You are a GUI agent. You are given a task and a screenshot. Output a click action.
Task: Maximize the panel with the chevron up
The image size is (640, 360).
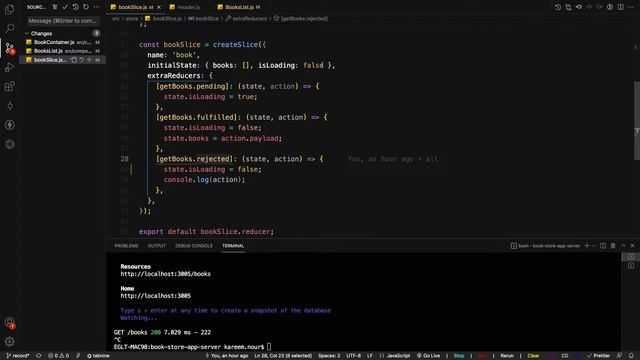[x=623, y=246]
